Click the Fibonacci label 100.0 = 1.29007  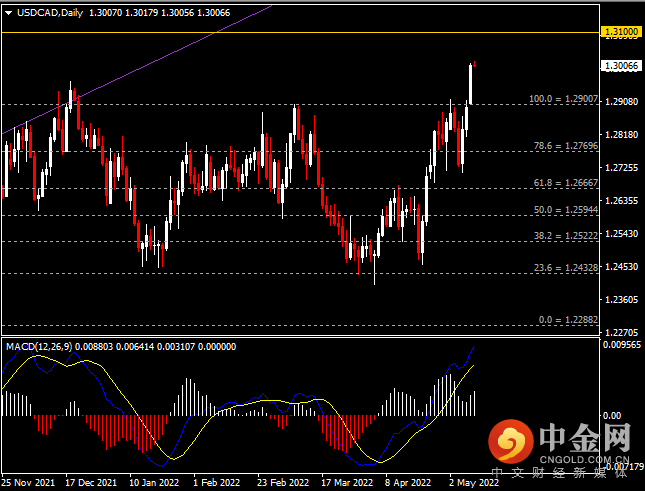pyautogui.click(x=563, y=99)
